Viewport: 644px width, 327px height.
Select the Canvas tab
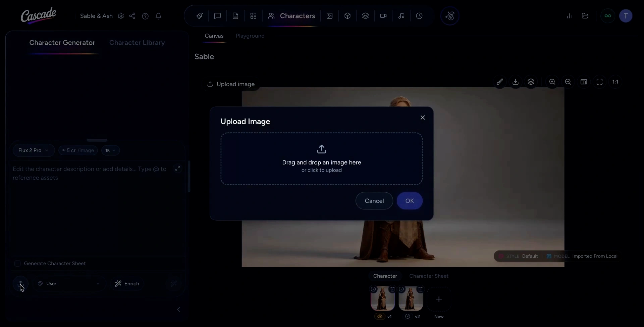214,36
